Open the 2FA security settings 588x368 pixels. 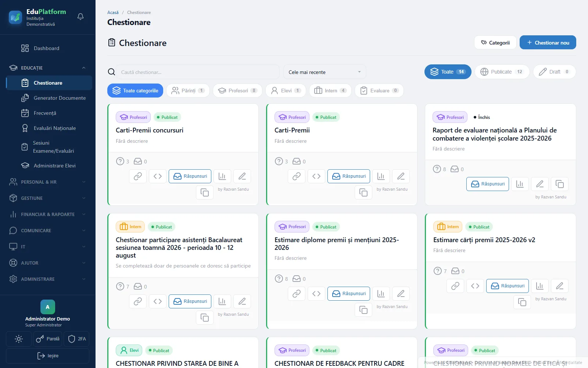pos(76,339)
